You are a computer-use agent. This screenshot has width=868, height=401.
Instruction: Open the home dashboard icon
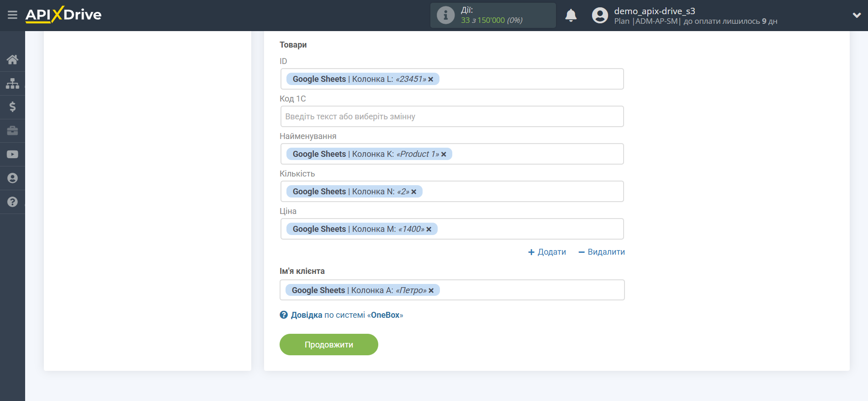tap(12, 59)
